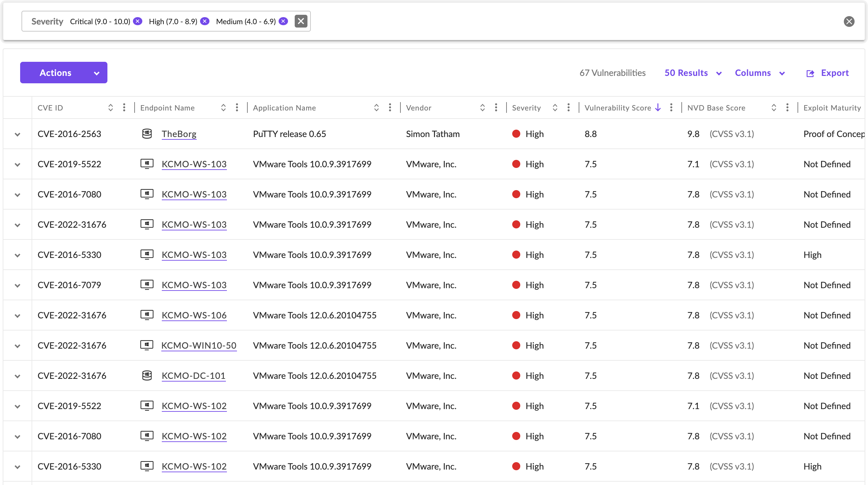Expand the CVE-2016-2563 row
Viewport: 868px width, 485px height.
17,134
